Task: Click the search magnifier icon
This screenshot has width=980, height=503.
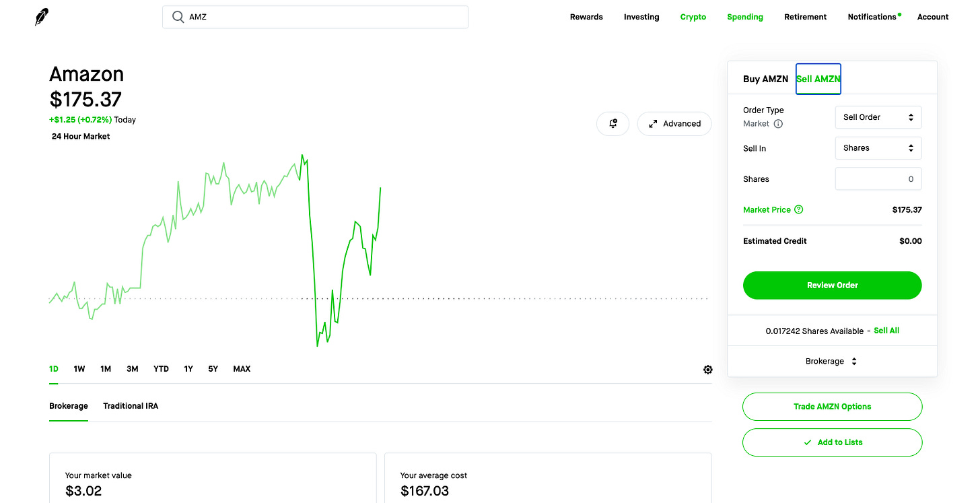Action: (x=178, y=17)
